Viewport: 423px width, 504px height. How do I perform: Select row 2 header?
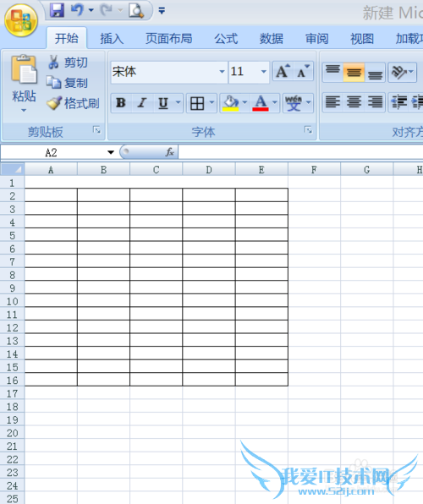(x=12, y=195)
